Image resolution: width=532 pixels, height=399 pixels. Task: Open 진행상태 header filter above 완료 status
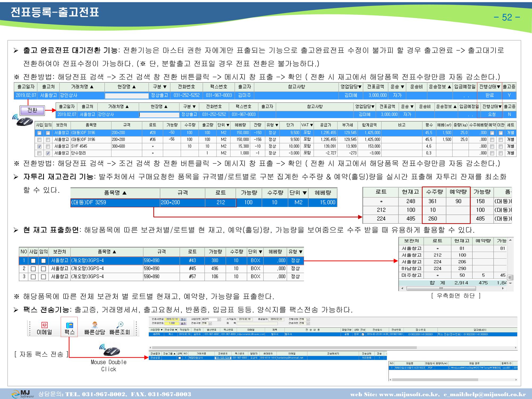[x=498, y=87]
